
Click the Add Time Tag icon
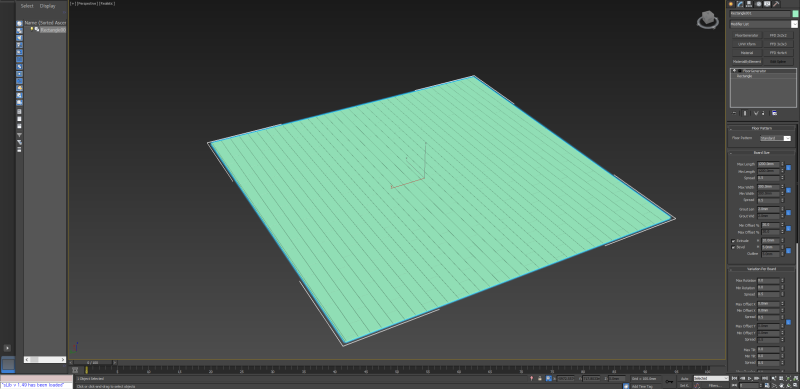pyautogui.click(x=626, y=386)
